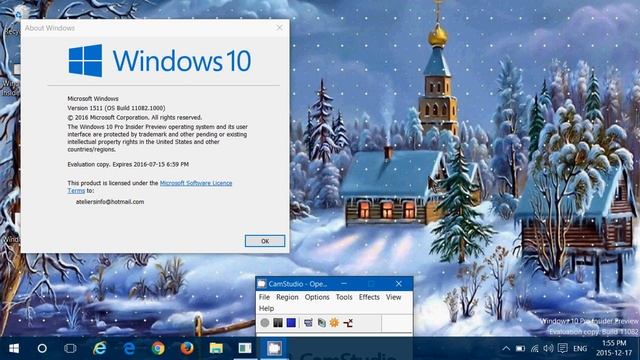Click the orange sun icon in CamStudio
Viewport: 640px width, 360px height.
click(334, 323)
